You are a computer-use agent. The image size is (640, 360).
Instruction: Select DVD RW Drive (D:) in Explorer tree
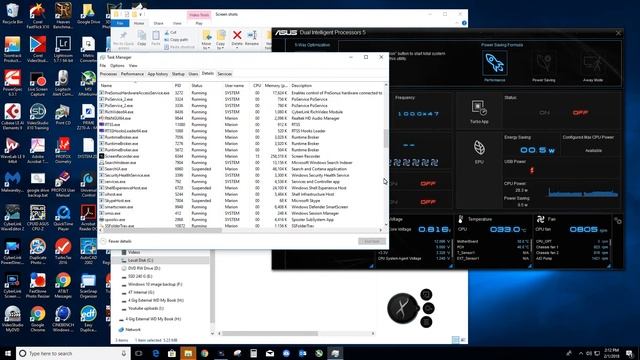[x=144, y=268]
